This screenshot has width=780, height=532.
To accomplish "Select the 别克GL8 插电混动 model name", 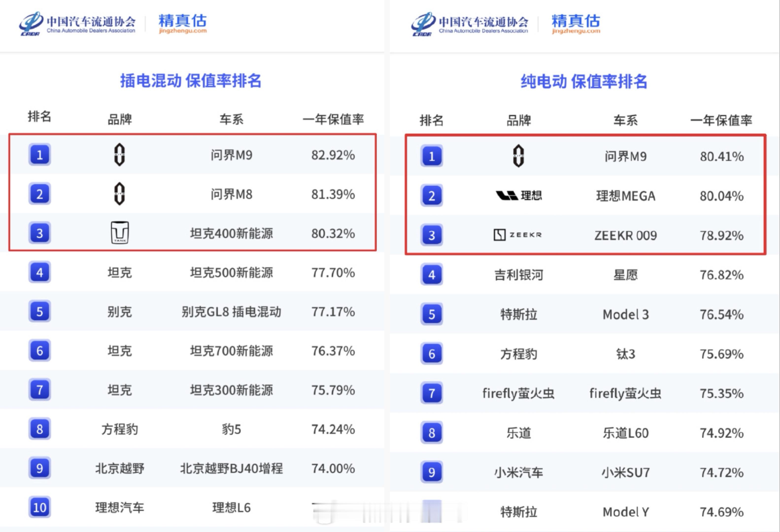I will point(232,312).
